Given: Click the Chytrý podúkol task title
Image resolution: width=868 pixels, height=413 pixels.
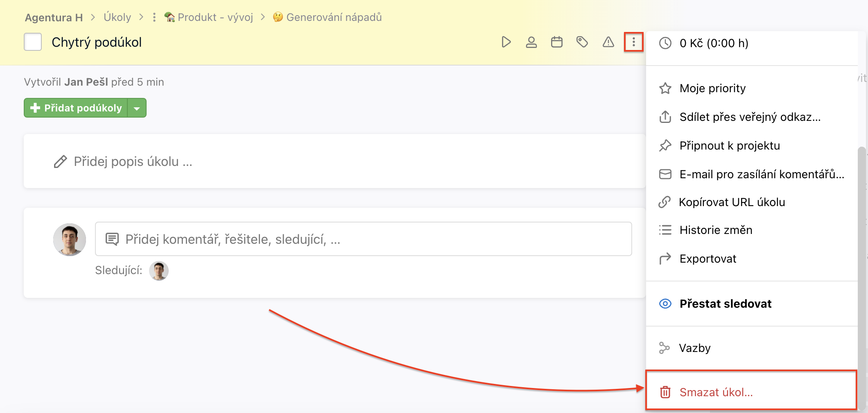Looking at the screenshot, I should tap(97, 42).
